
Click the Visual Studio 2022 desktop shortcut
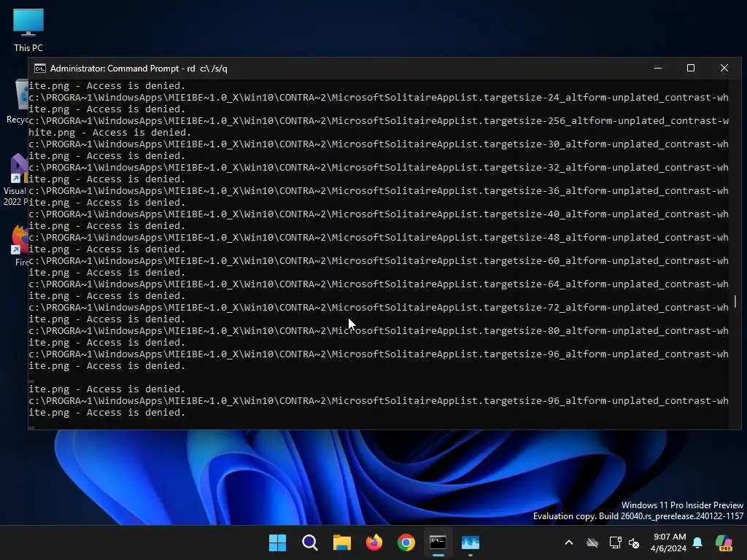click(15, 180)
